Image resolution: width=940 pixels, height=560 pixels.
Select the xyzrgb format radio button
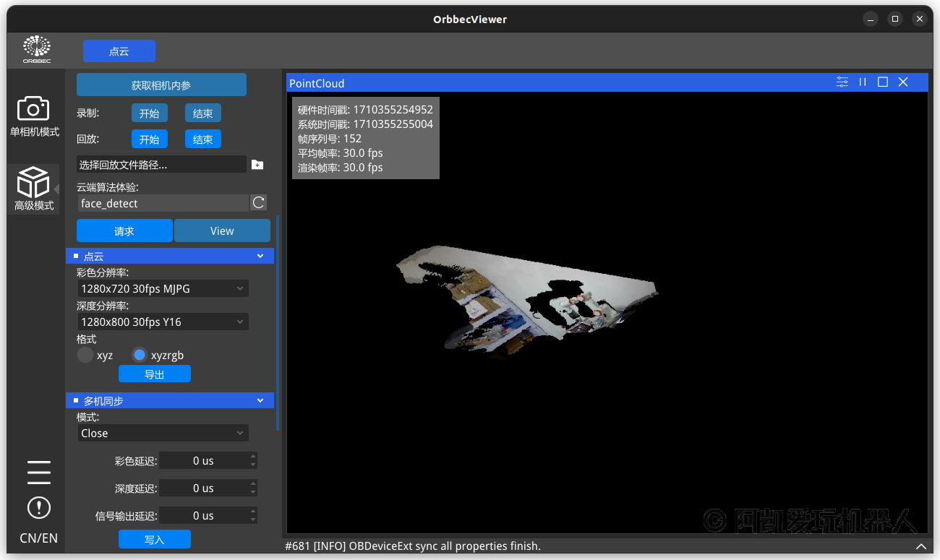140,355
